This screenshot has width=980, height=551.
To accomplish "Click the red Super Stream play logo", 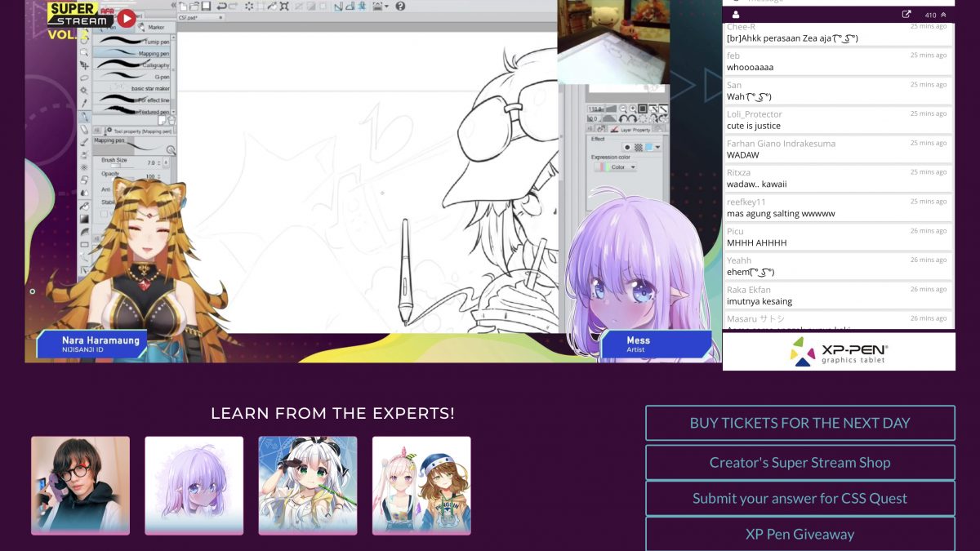I will (x=126, y=17).
